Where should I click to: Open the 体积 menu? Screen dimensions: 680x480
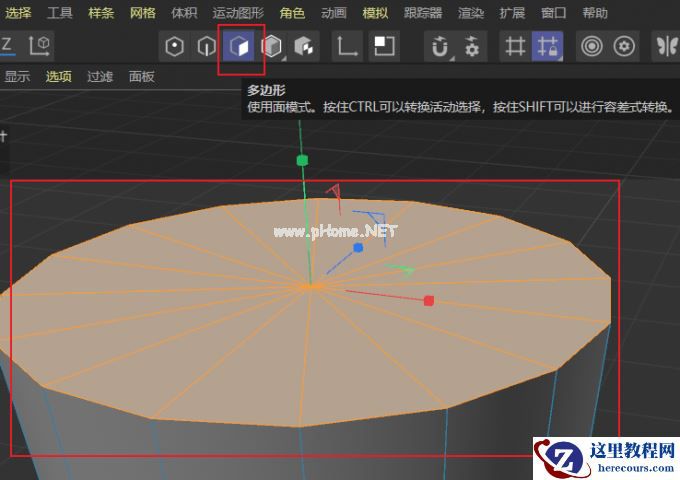point(184,13)
